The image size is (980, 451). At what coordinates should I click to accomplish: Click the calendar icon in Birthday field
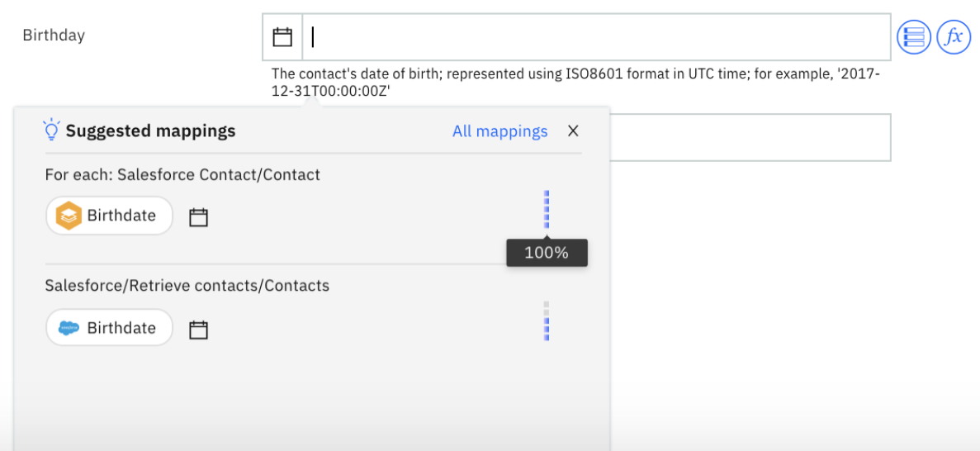click(282, 37)
